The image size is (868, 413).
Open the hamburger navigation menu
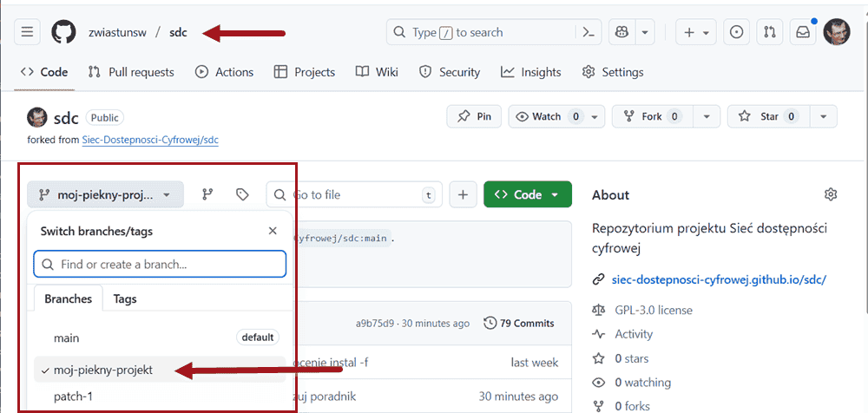pyautogui.click(x=27, y=32)
